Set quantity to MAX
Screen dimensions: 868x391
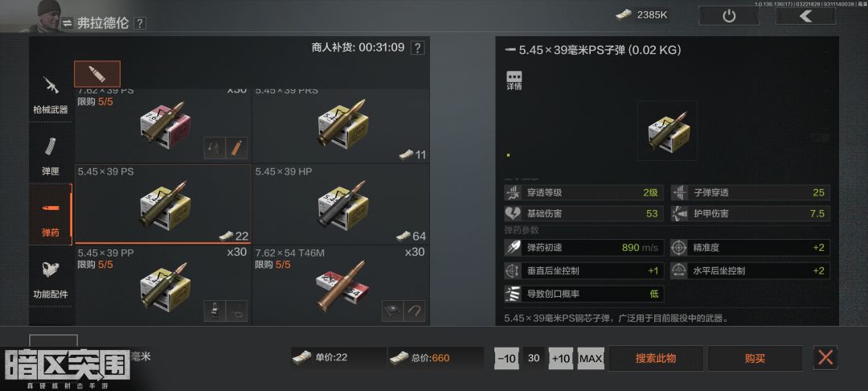click(591, 358)
